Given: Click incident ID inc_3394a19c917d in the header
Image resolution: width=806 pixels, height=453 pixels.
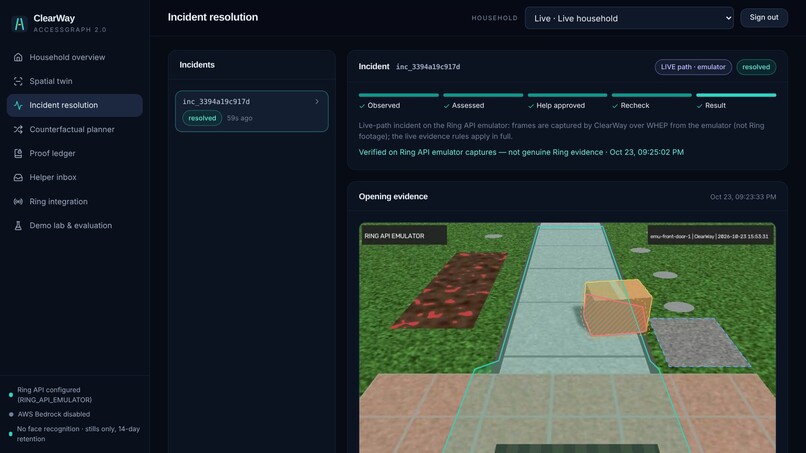Looking at the screenshot, I should pyautogui.click(x=428, y=67).
